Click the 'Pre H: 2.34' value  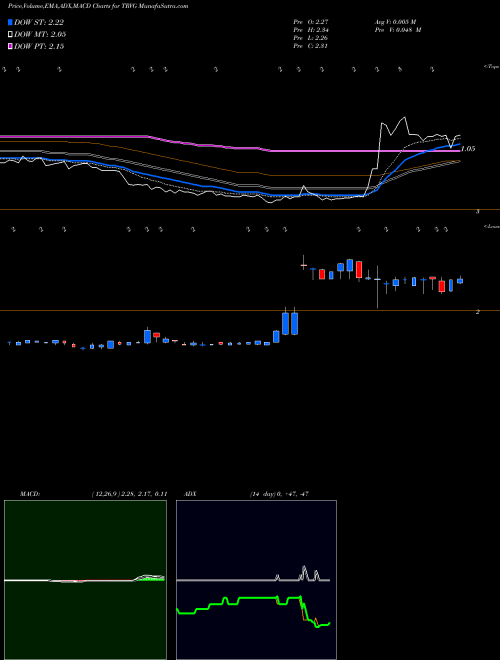[x=311, y=29]
